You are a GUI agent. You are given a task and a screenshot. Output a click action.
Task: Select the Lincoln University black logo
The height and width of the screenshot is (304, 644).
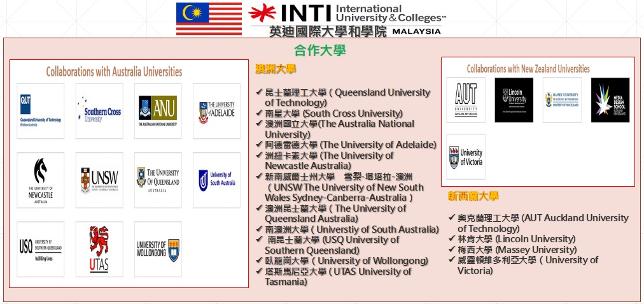tap(514, 100)
